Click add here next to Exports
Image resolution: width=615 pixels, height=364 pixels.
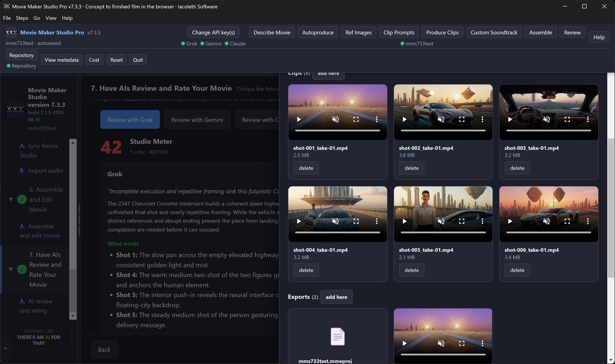336,297
